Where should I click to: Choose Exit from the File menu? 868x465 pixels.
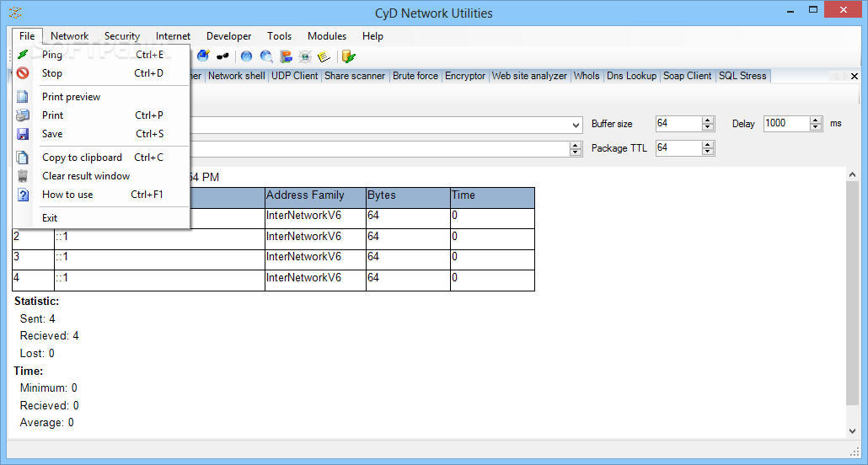(101, 218)
